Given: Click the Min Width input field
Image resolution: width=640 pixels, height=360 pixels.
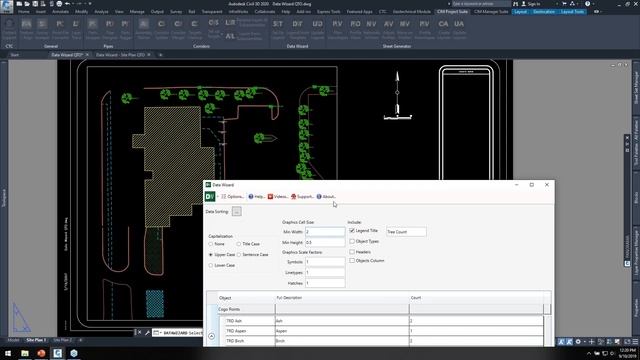Looking at the screenshot, I should point(325,232).
